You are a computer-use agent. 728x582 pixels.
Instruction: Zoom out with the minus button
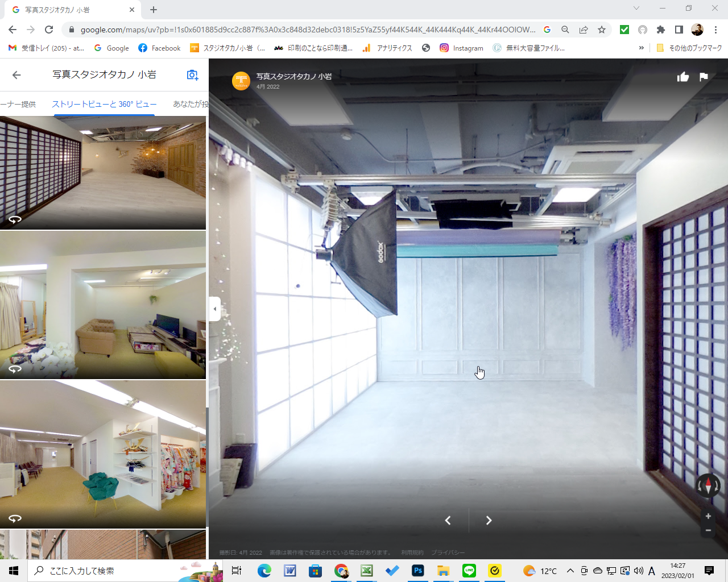click(x=708, y=530)
